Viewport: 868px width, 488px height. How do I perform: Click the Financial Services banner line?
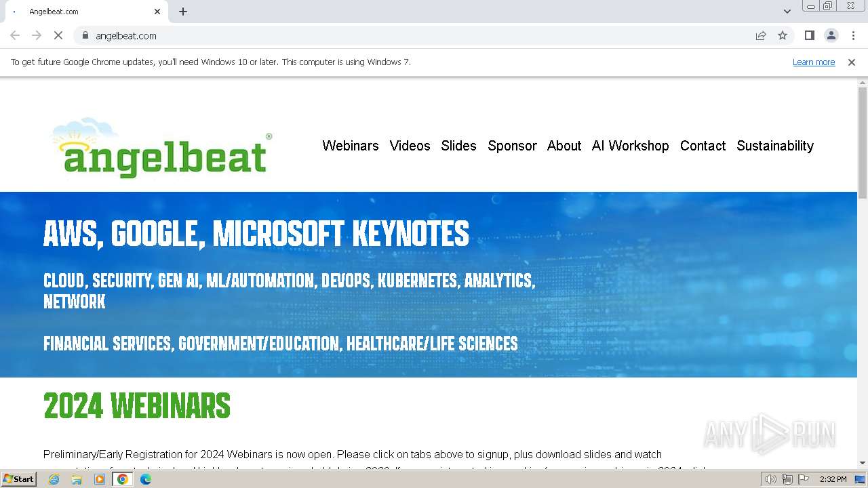(x=281, y=344)
